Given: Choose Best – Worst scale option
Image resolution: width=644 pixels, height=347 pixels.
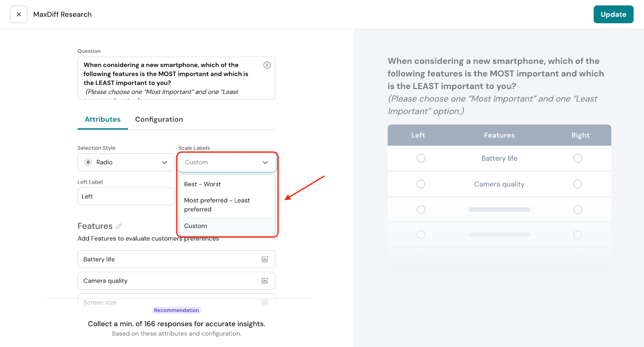Looking at the screenshot, I should 202,184.
